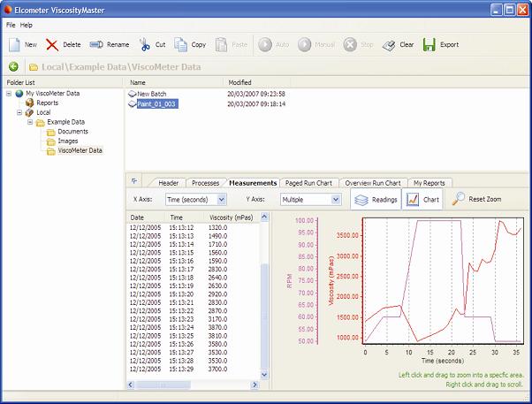Click the Reports tree icon
532x404 pixels.
point(30,103)
